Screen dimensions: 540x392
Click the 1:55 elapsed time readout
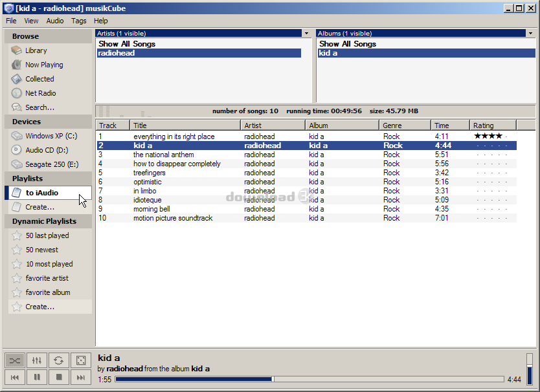pyautogui.click(x=105, y=379)
